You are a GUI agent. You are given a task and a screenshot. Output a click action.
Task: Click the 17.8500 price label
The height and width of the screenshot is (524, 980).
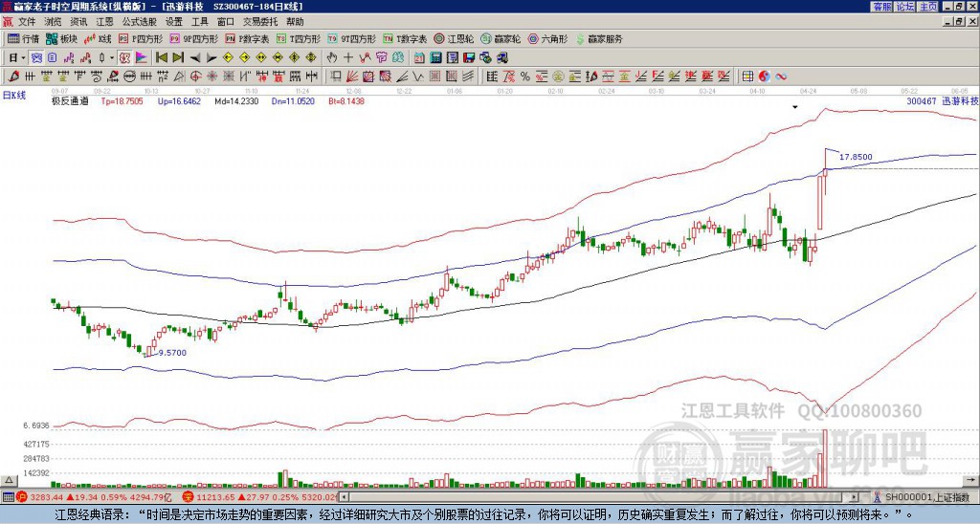click(x=856, y=157)
